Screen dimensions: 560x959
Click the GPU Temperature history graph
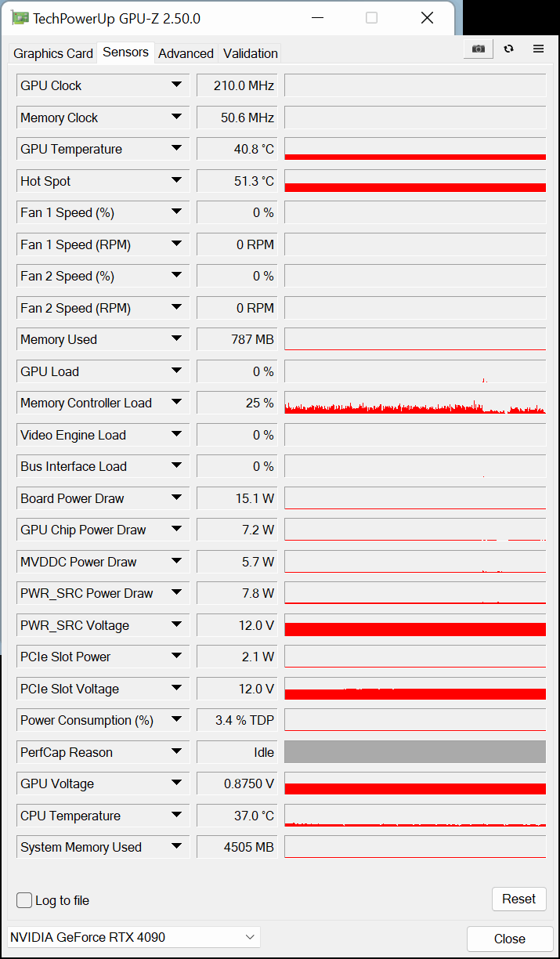pyautogui.click(x=415, y=149)
